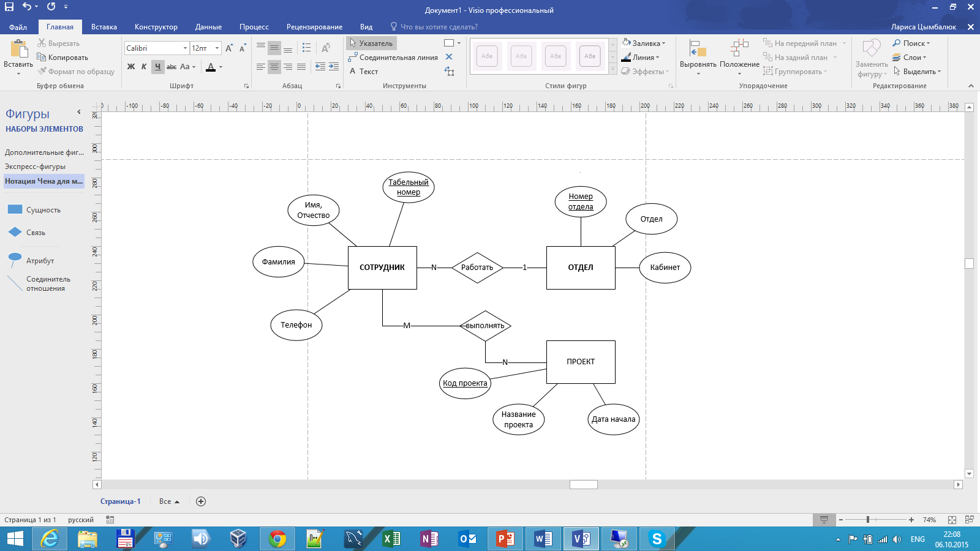Set text align left
The image size is (980, 551).
pyautogui.click(x=261, y=67)
